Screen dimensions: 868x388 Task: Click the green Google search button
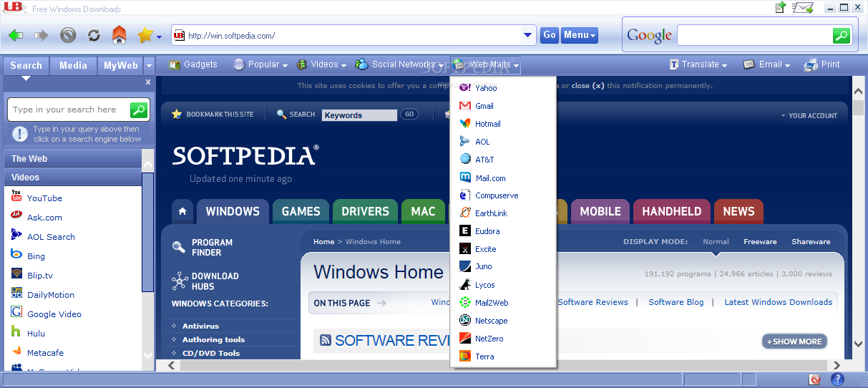[842, 35]
